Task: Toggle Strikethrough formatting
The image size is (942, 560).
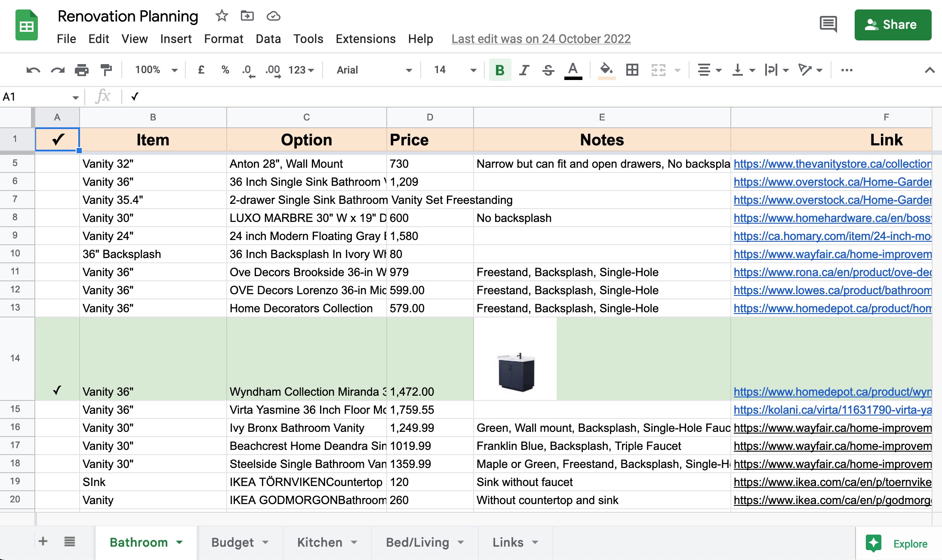Action: [548, 70]
